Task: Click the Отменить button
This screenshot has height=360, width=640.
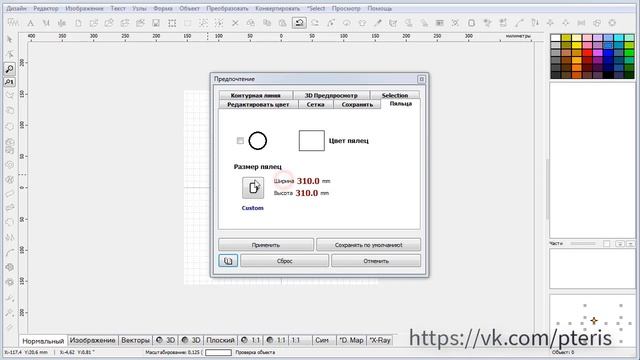Action: pos(376,261)
